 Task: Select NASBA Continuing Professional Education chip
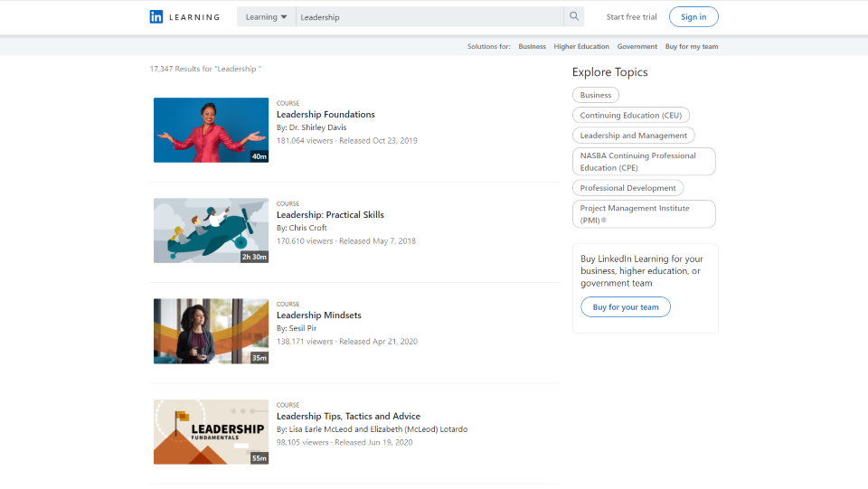pos(644,162)
